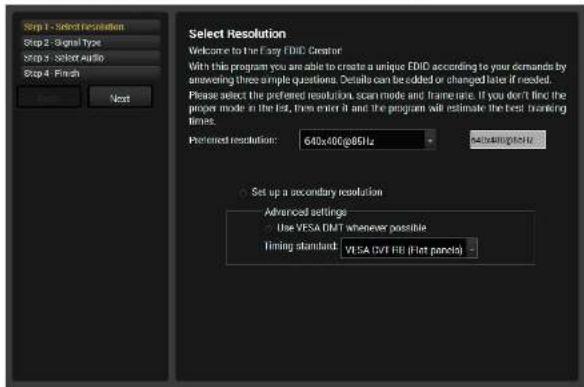Click the grey 640x400@85Hz button
Image resolution: width=584 pixels, height=387 pixels.
tap(508, 140)
